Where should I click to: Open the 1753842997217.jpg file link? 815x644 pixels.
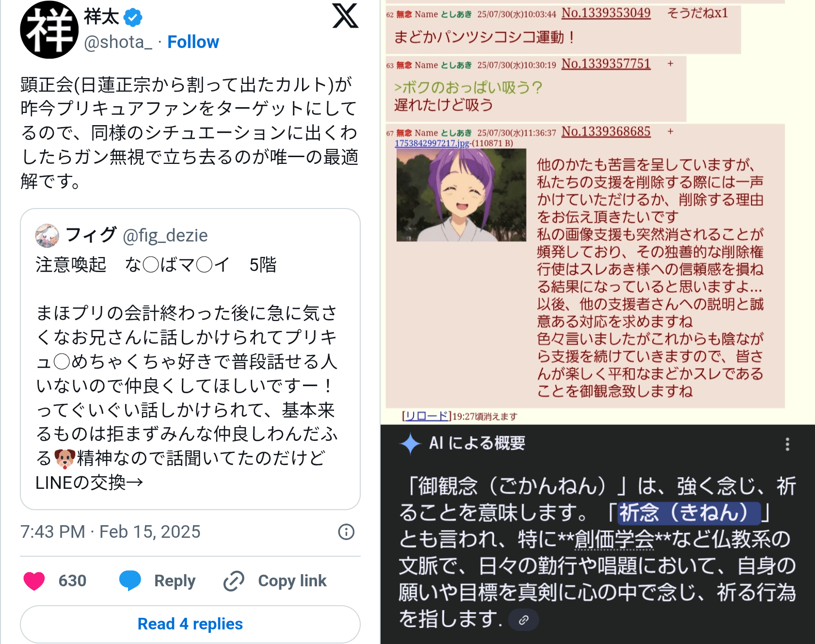(432, 143)
